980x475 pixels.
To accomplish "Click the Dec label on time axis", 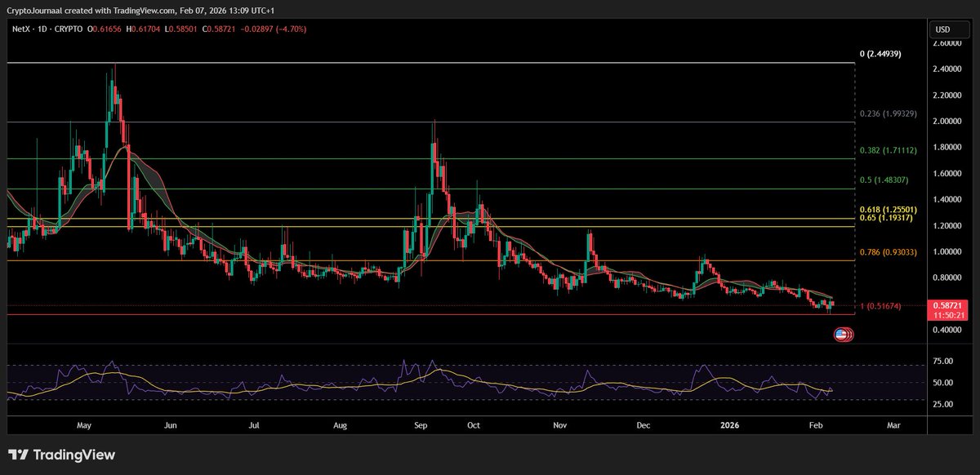I will pos(644,425).
